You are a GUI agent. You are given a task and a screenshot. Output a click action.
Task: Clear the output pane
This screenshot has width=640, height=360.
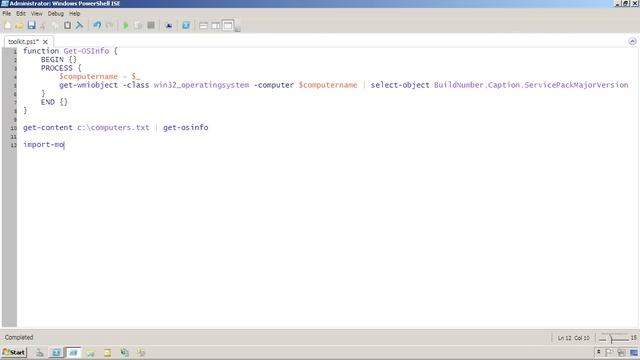[79, 25]
